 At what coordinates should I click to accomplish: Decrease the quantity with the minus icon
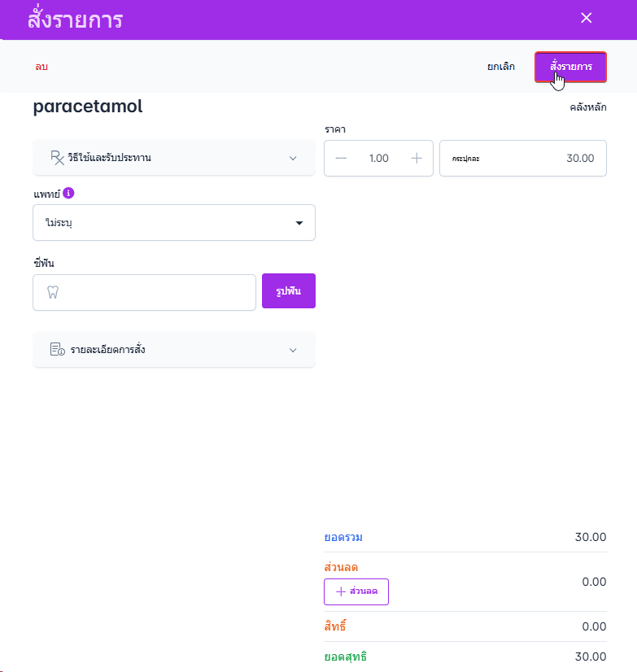(x=341, y=158)
